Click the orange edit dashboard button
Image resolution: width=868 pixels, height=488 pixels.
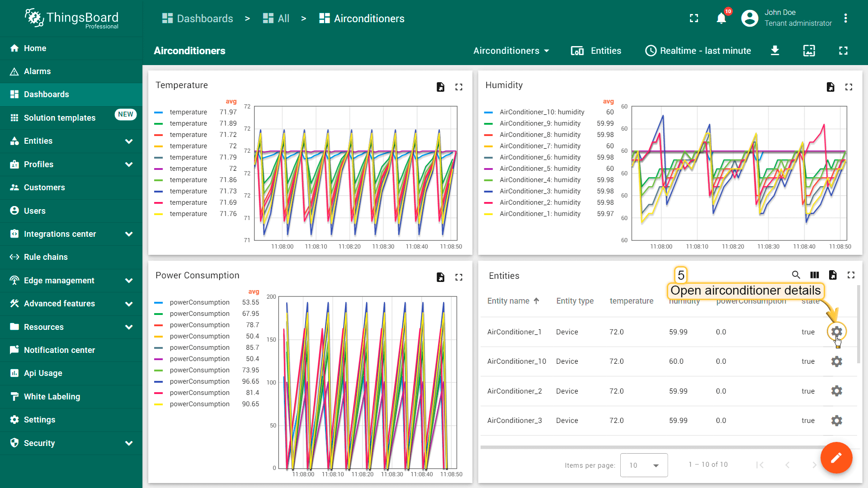click(836, 458)
